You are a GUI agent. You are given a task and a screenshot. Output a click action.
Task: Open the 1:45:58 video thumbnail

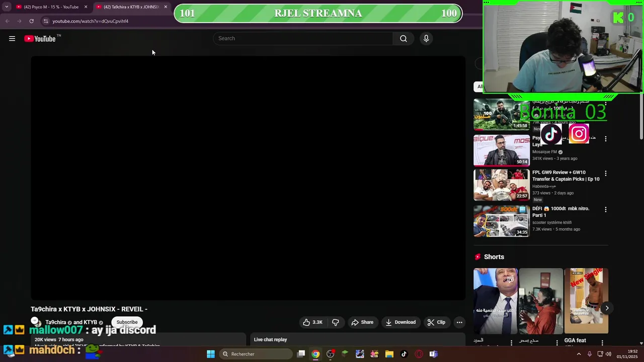click(502, 114)
